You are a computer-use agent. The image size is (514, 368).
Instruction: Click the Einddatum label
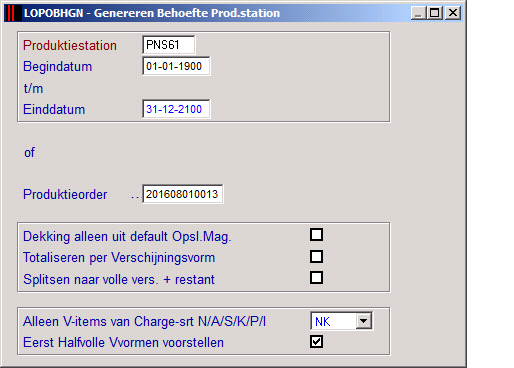point(54,109)
